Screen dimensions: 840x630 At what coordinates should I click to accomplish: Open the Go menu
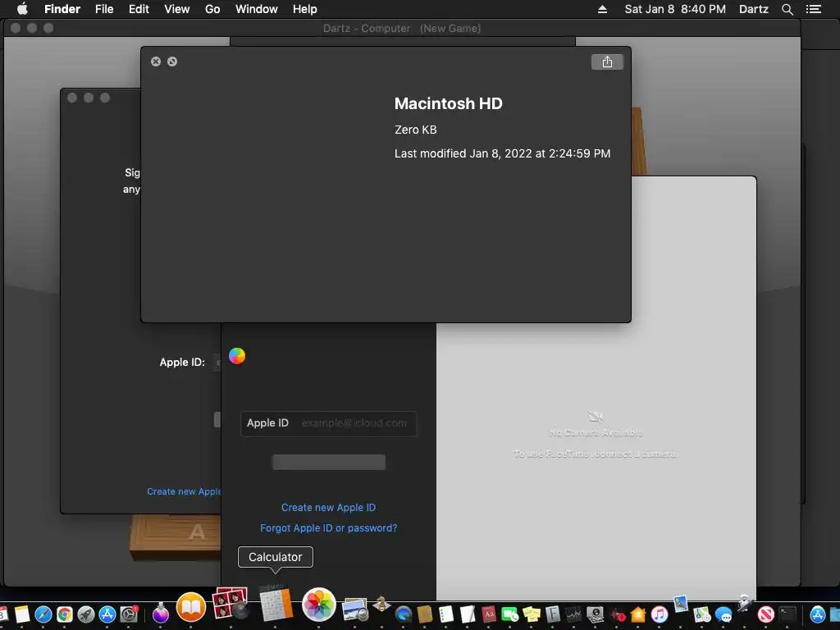click(212, 9)
